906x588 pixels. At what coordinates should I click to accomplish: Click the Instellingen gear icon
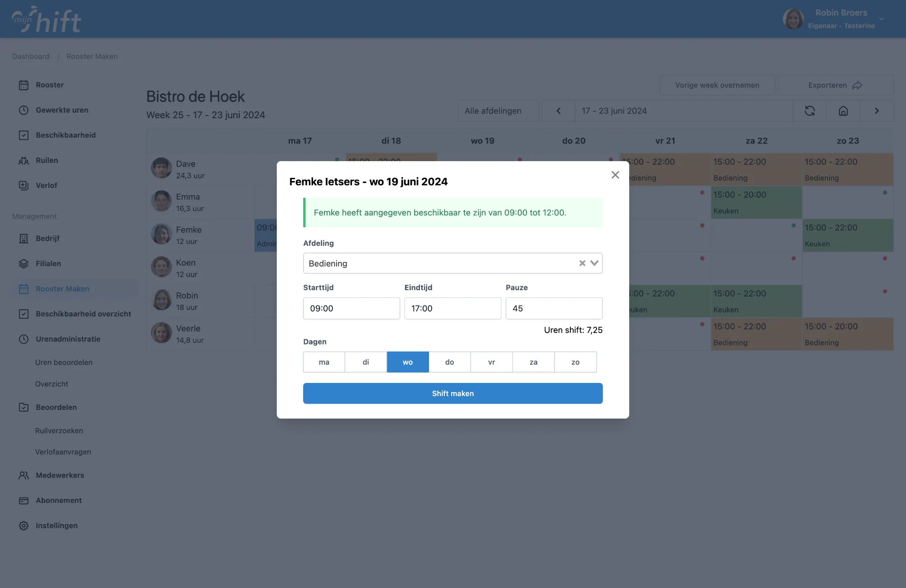point(24,526)
